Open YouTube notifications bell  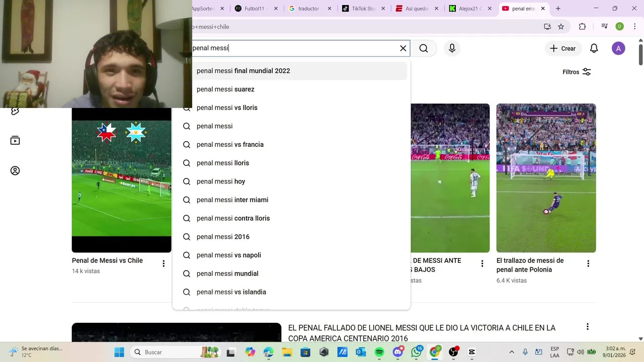tap(594, 48)
